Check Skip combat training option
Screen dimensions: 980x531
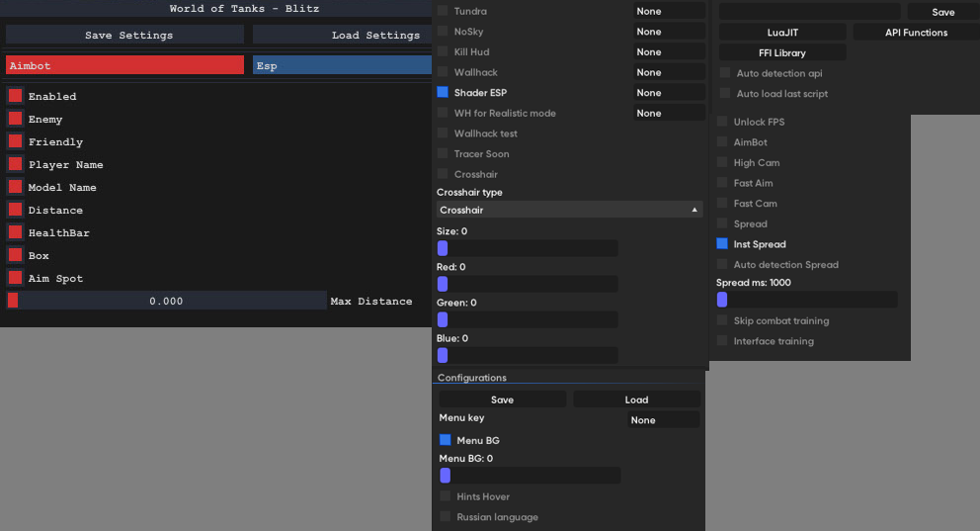[x=722, y=320]
